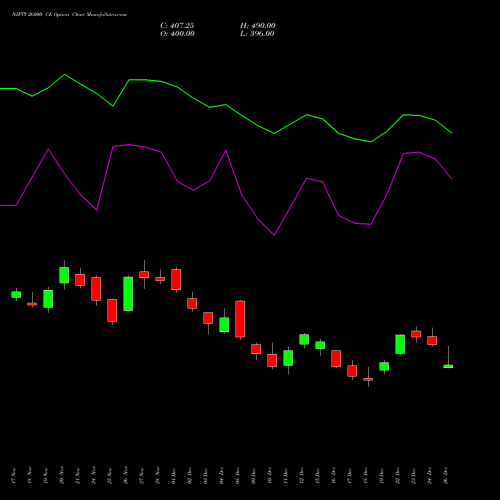Click the 01 Dec date axis label
This screenshot has height=500, width=500.
tap(174, 476)
